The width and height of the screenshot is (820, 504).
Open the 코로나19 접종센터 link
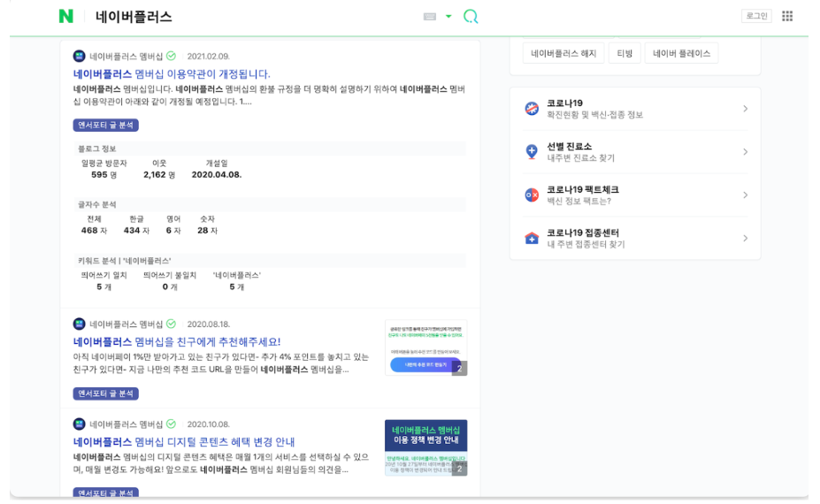click(586, 239)
